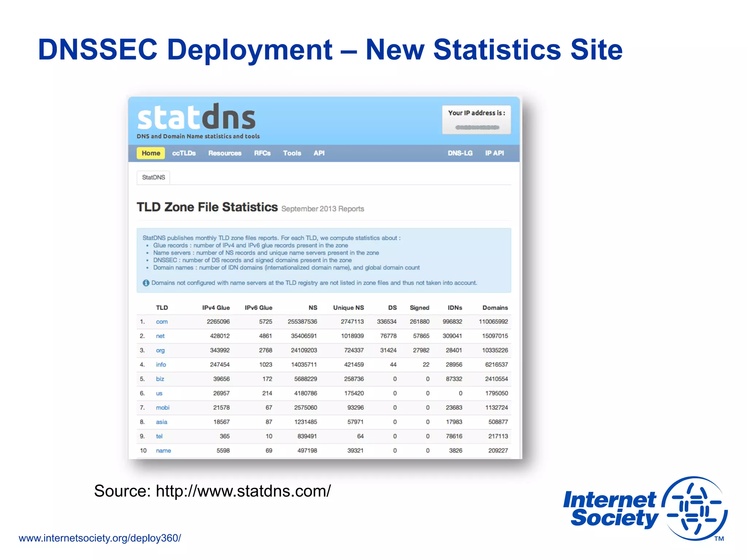Select the StatDNS breadcrumb tab
747x560 pixels.
click(153, 178)
